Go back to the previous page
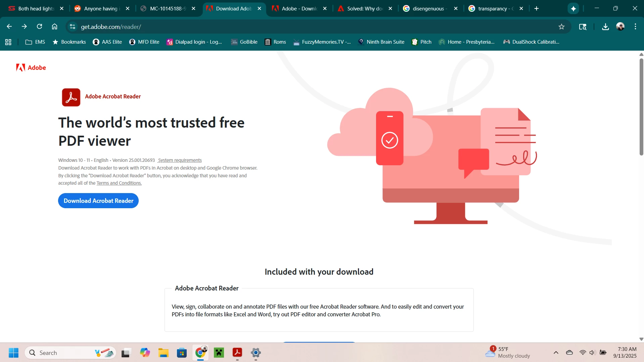 9,27
